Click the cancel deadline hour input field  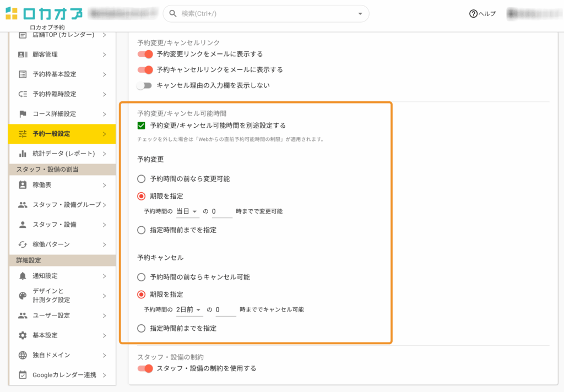[x=225, y=310]
